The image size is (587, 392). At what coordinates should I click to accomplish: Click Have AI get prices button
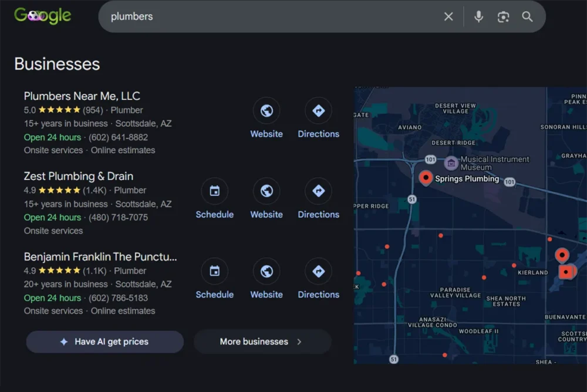point(105,342)
